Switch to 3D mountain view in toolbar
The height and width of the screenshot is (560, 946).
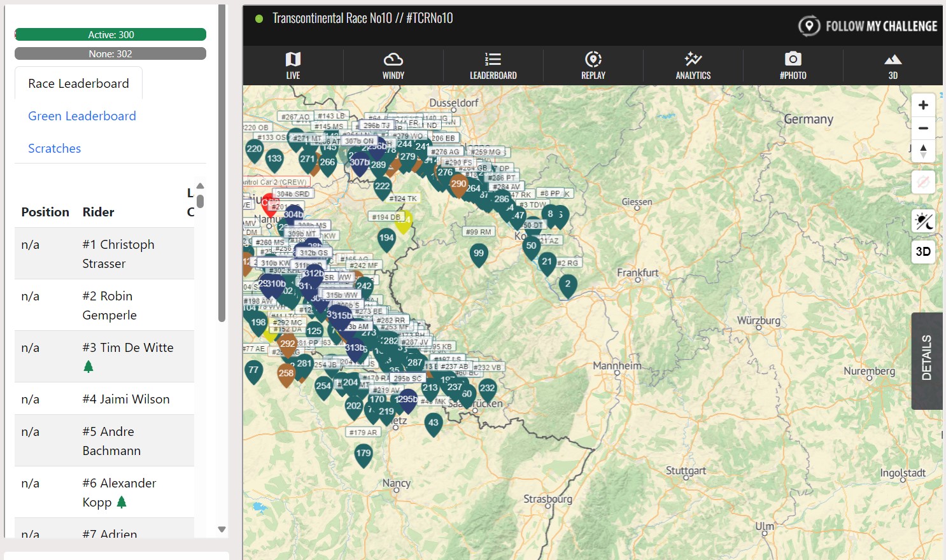pyautogui.click(x=893, y=66)
